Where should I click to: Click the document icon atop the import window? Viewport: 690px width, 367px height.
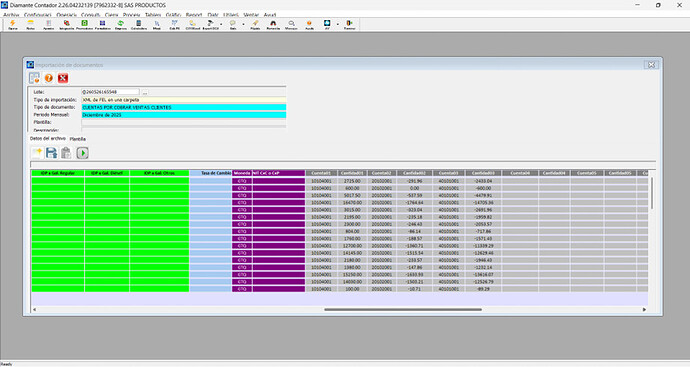(x=34, y=78)
